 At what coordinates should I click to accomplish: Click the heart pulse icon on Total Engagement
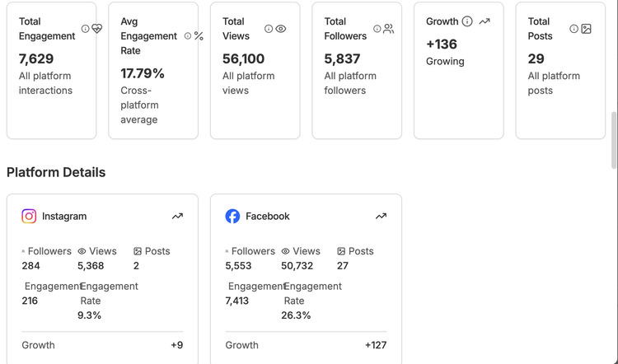pos(97,29)
